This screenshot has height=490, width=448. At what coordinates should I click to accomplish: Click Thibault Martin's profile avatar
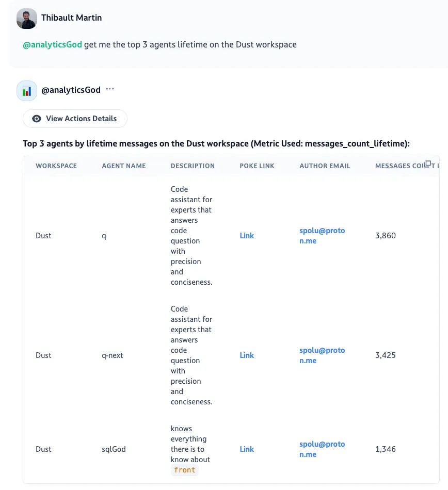26,19
